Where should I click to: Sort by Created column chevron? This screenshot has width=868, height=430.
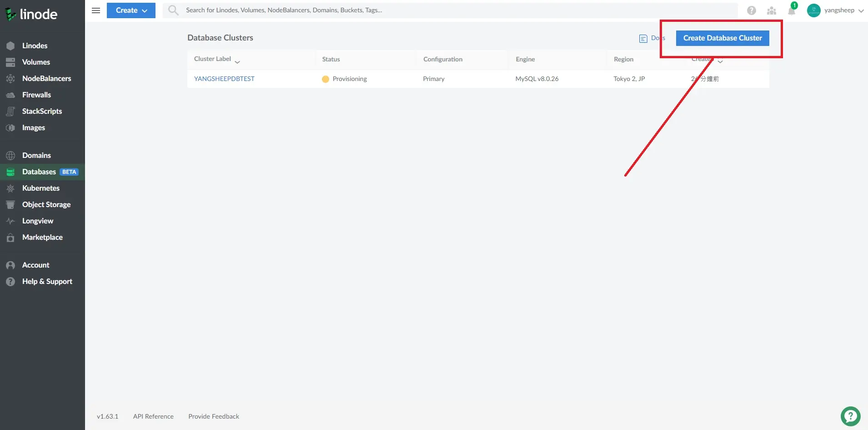click(x=720, y=61)
